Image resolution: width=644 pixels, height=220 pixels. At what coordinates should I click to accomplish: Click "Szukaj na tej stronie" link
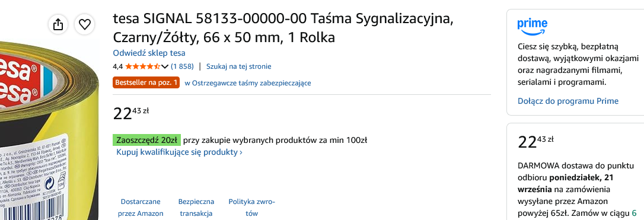(x=238, y=66)
